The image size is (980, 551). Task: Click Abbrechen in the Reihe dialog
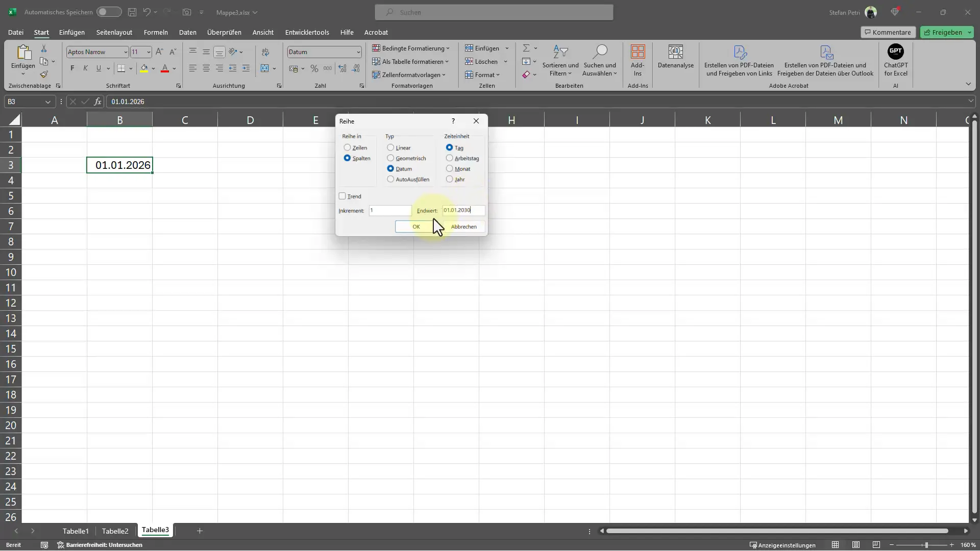(x=463, y=227)
